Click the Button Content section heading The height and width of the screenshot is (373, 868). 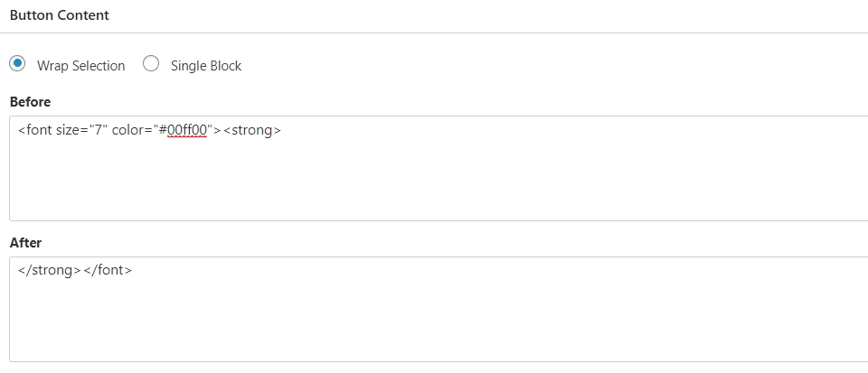click(60, 15)
